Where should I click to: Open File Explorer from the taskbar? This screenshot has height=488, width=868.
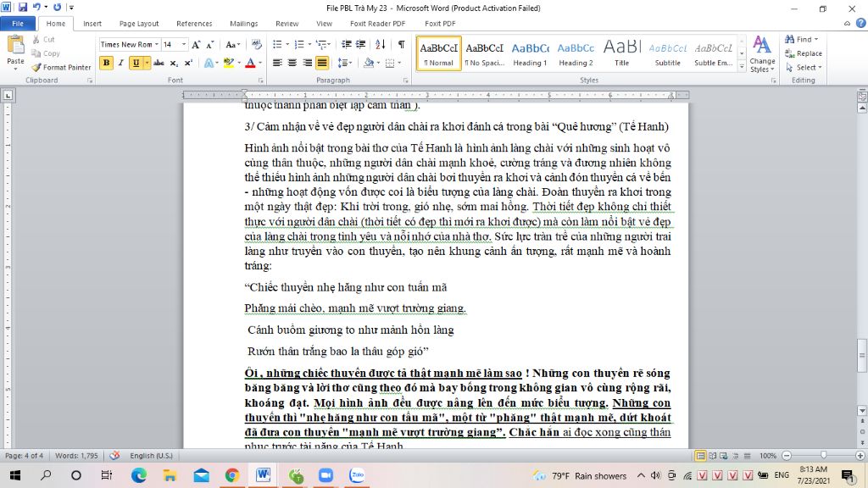[170, 475]
